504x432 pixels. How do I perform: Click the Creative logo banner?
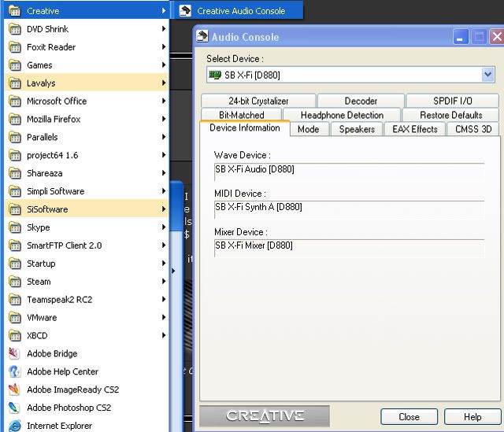click(x=265, y=416)
